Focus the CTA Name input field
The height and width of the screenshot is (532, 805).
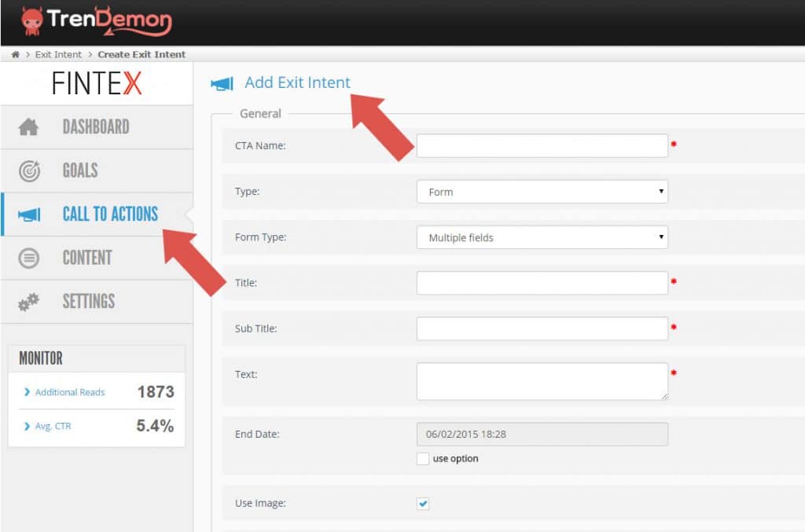(542, 145)
